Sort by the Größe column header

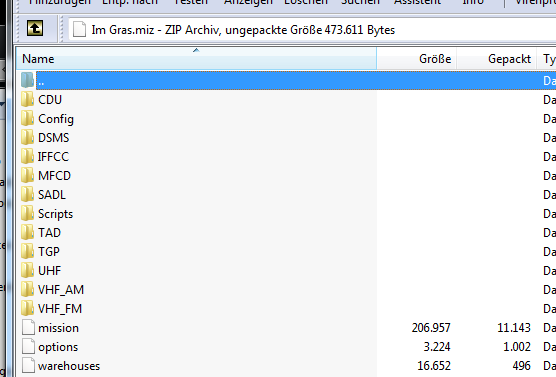coord(417,59)
